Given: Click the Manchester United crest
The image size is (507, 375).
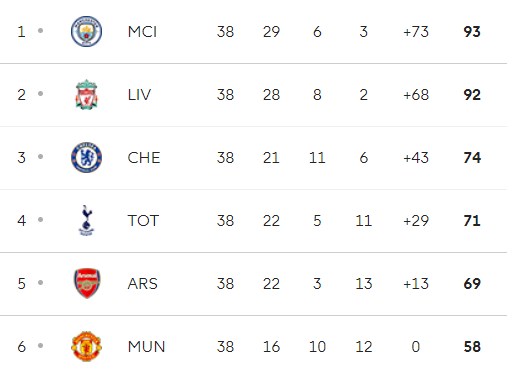Looking at the screenshot, I should [x=86, y=346].
